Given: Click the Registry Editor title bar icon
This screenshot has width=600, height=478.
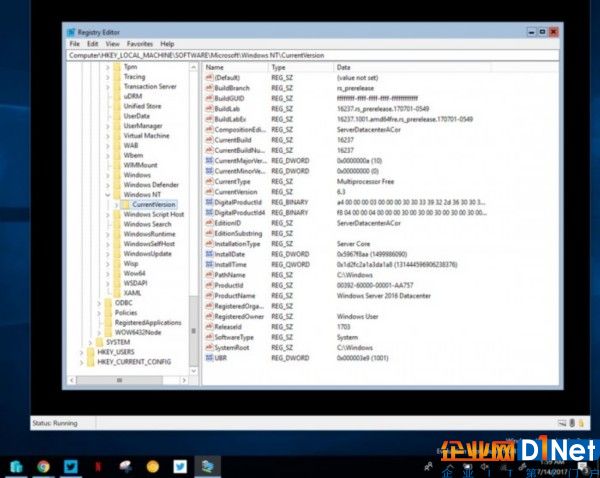Looking at the screenshot, I should [x=71, y=33].
